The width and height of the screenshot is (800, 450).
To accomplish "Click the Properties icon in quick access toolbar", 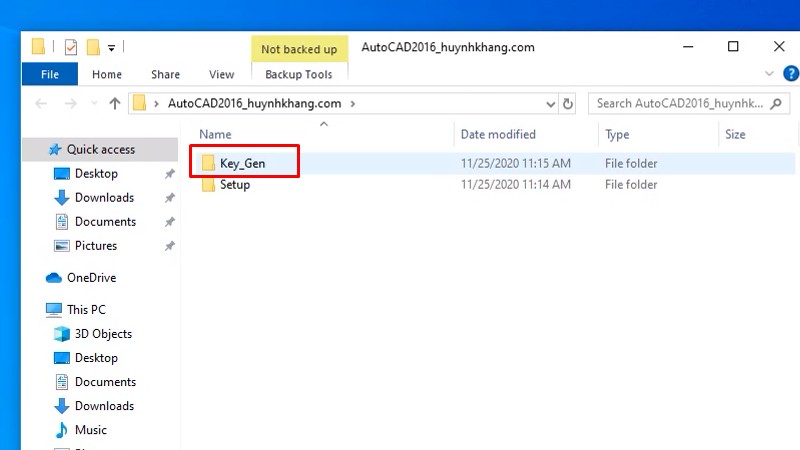I will tap(70, 47).
